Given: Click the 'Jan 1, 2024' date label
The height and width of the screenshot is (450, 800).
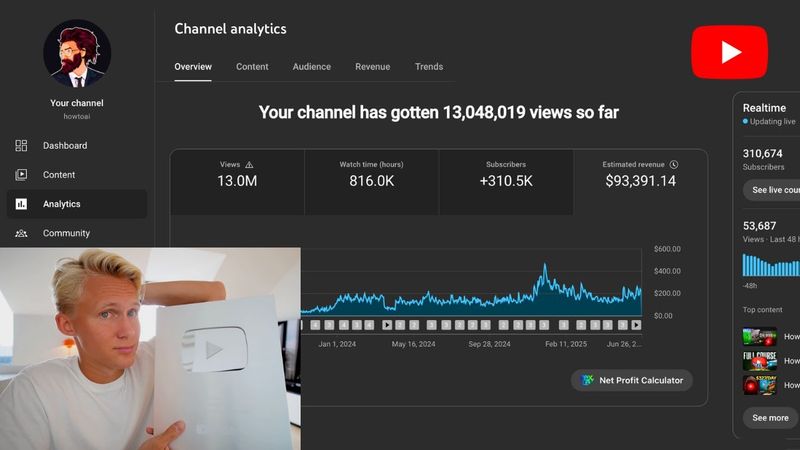Looking at the screenshot, I should 337,344.
